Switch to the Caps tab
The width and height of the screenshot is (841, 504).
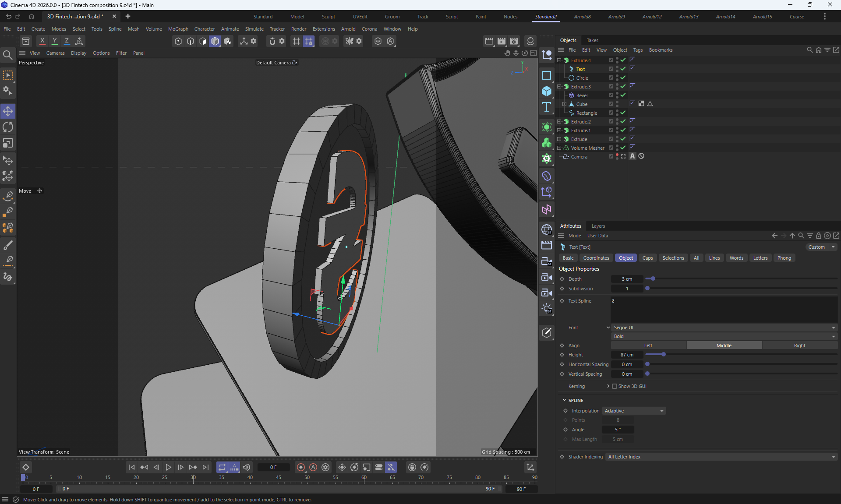tap(647, 258)
